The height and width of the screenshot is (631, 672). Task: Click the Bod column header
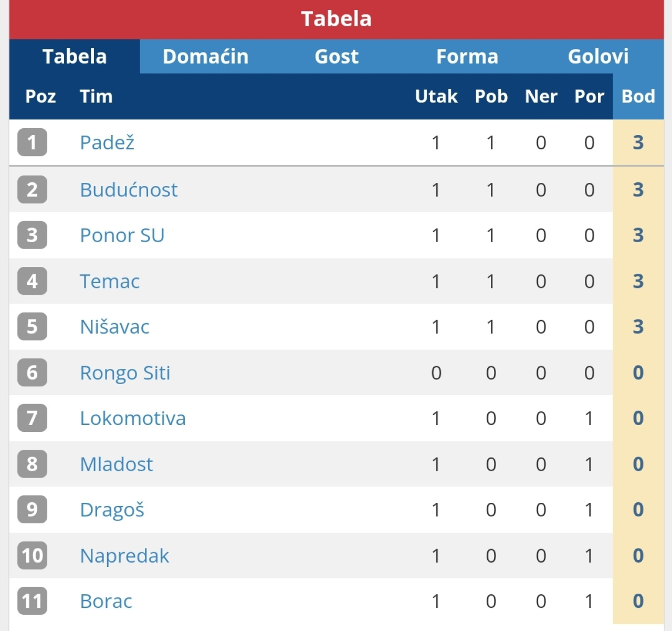point(638,96)
